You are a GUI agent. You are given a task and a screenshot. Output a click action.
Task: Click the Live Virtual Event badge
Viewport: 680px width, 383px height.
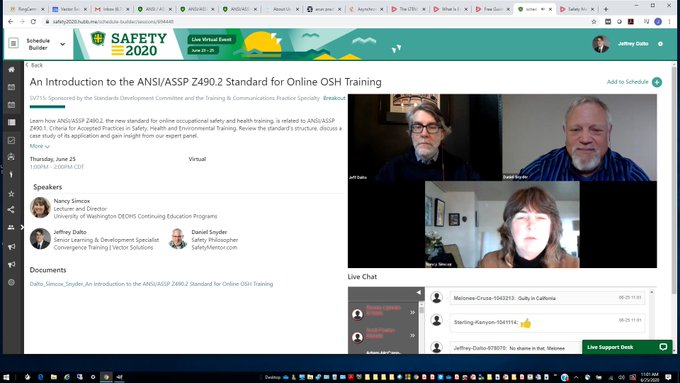click(212, 39)
